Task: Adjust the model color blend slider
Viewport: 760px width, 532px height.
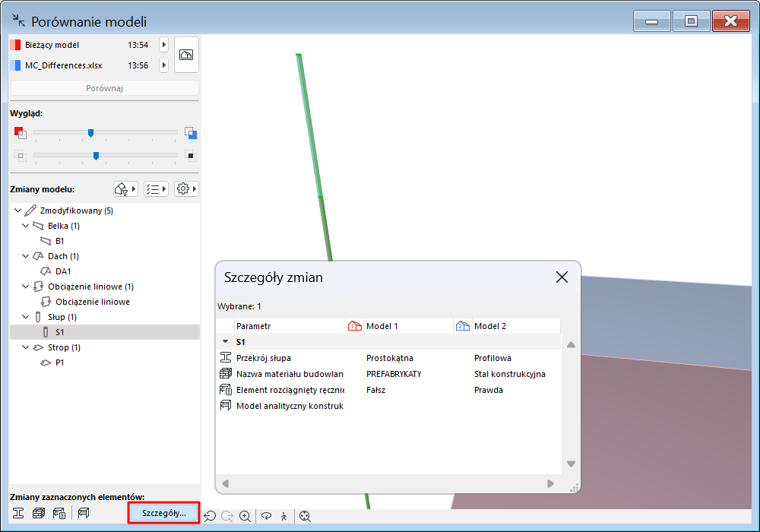Action: point(90,132)
